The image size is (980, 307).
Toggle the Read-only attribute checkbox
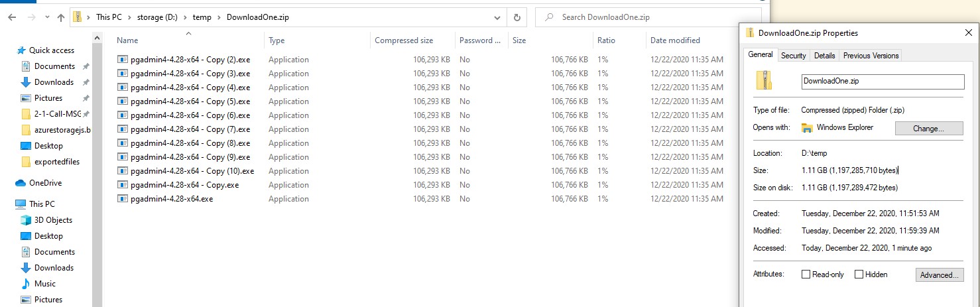pyautogui.click(x=806, y=275)
